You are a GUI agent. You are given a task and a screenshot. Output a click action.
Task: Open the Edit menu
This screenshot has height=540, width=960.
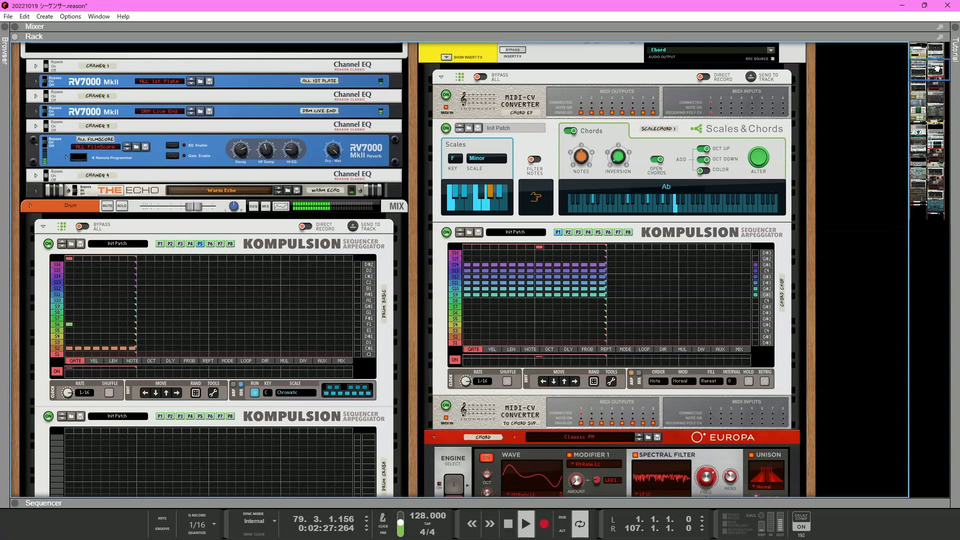coord(24,17)
